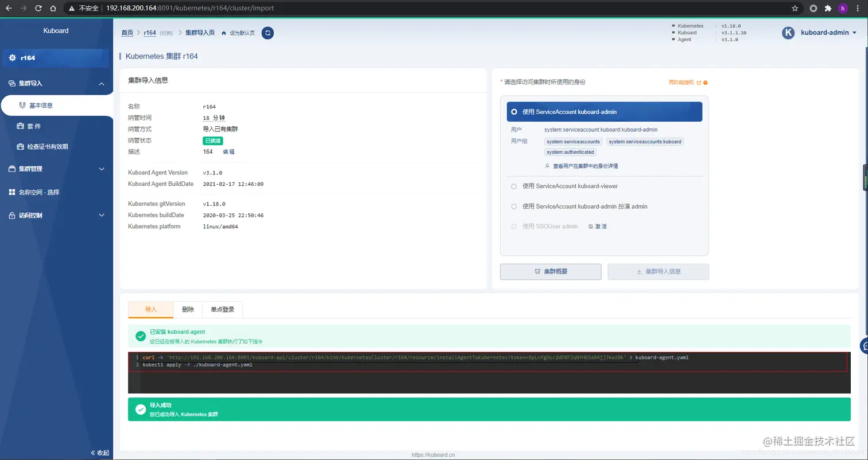Click the browser forward arrow
The width and height of the screenshot is (868, 460).
pos(23,8)
